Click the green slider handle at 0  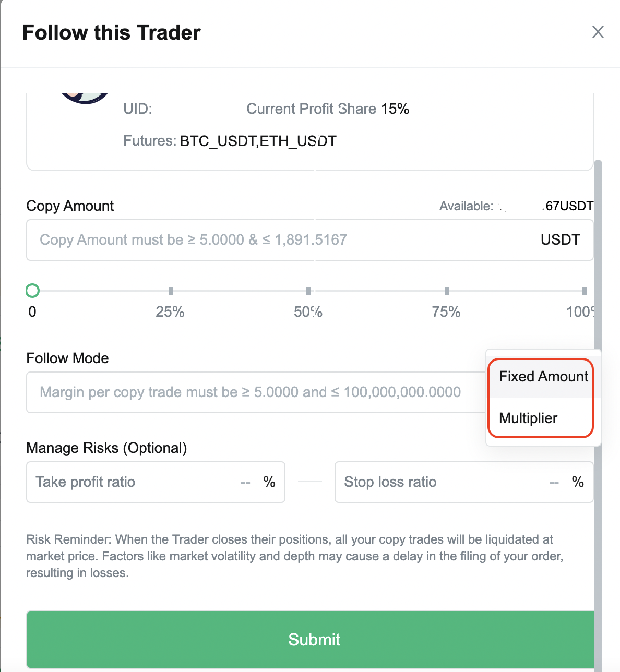coord(32,291)
